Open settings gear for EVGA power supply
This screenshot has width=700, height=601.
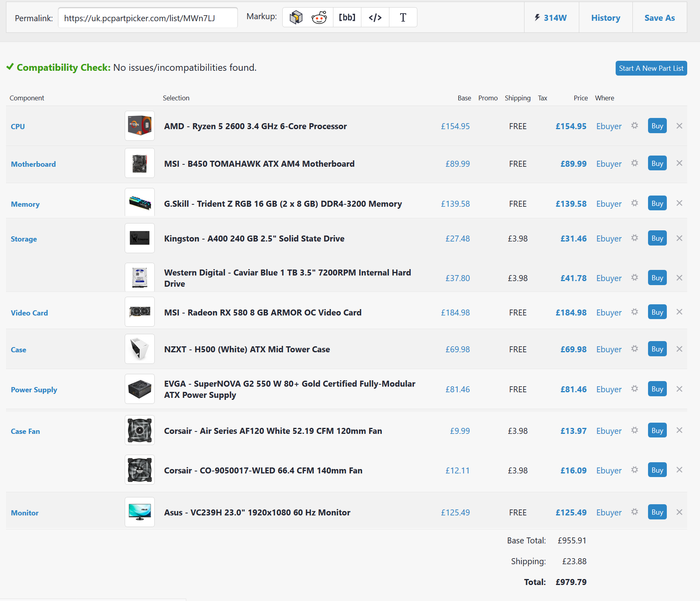(634, 389)
